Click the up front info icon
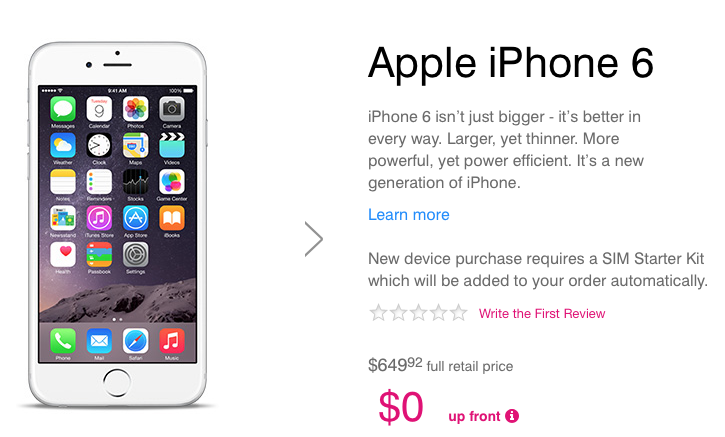This screenshot has height=437, width=725. [512, 416]
